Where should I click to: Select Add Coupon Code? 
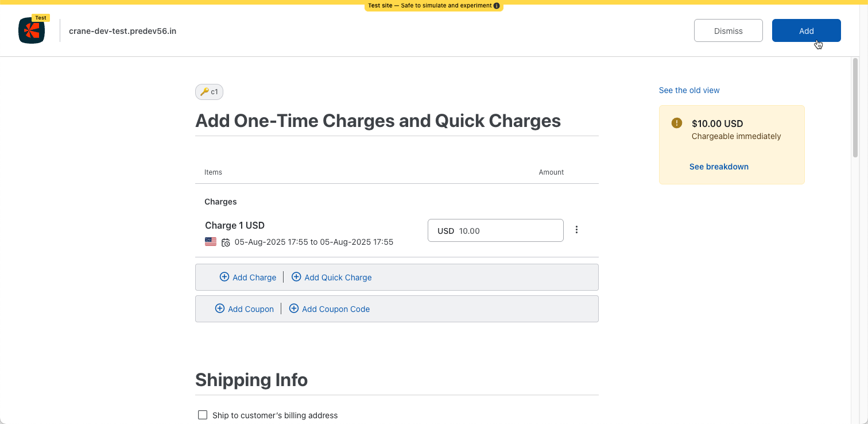click(x=330, y=309)
